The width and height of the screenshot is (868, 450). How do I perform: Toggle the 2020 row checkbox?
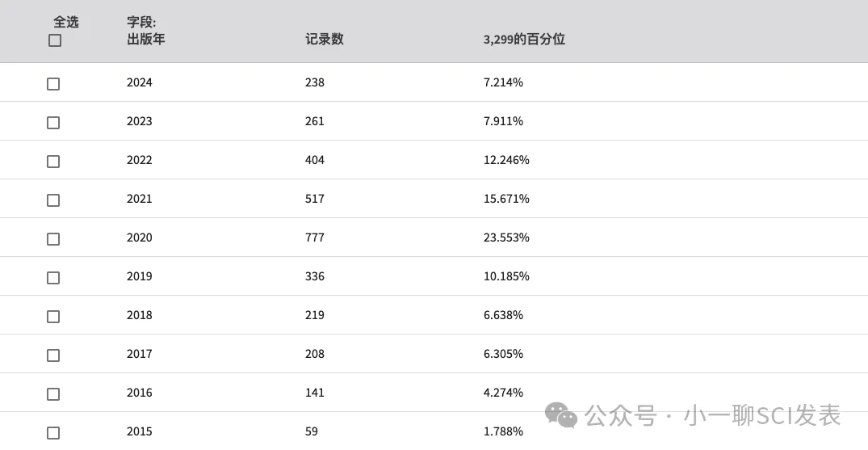53,239
